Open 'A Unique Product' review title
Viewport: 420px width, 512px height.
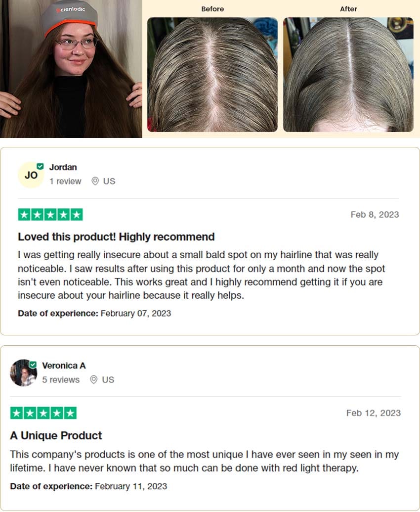(56, 436)
